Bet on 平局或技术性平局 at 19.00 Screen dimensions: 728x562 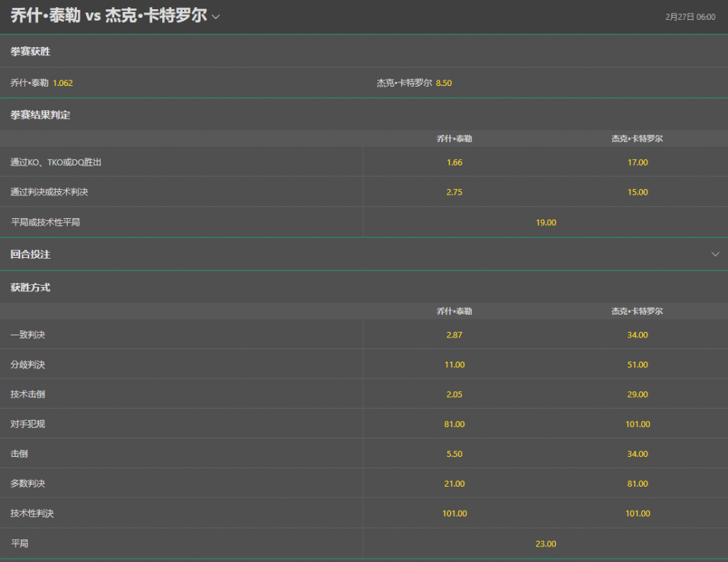tap(546, 222)
